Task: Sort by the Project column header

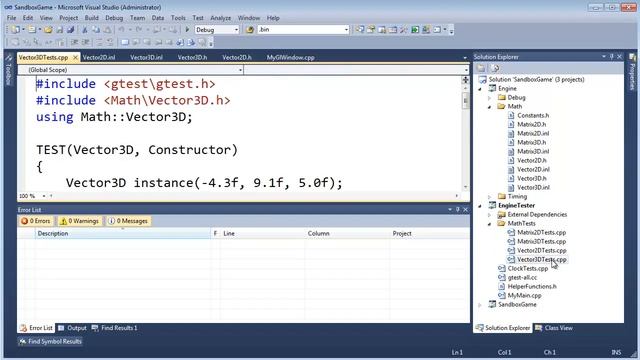Action: (429, 233)
